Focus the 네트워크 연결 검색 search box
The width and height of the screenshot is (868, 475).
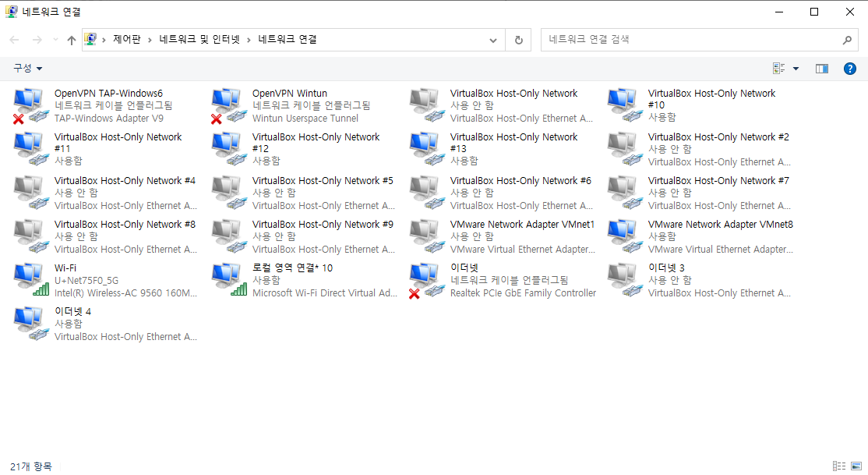click(699, 40)
